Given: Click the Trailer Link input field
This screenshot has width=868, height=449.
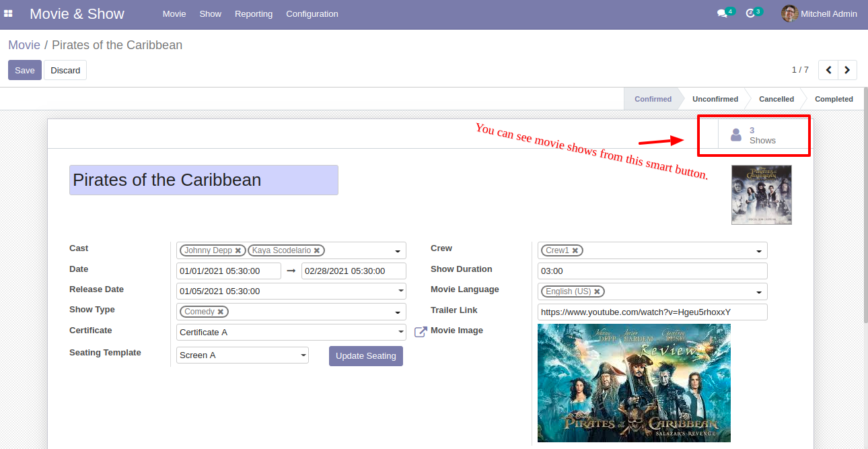Looking at the screenshot, I should (x=652, y=312).
